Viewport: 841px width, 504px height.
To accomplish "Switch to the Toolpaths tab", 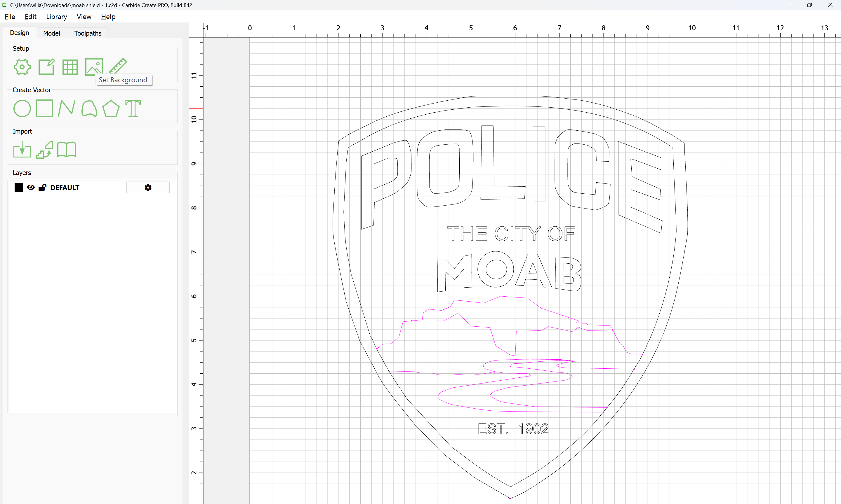I will coord(88,33).
